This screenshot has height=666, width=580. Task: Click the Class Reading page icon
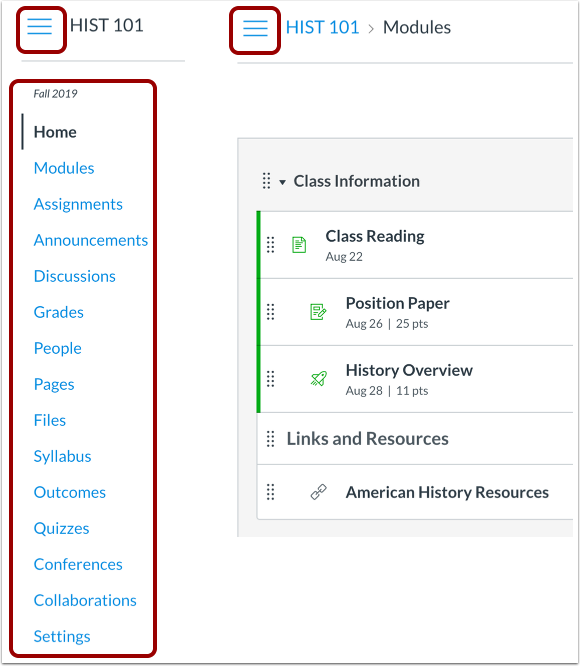(299, 245)
